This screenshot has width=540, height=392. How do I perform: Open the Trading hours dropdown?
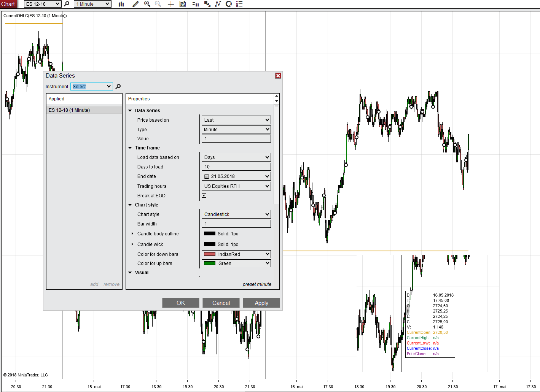236,186
